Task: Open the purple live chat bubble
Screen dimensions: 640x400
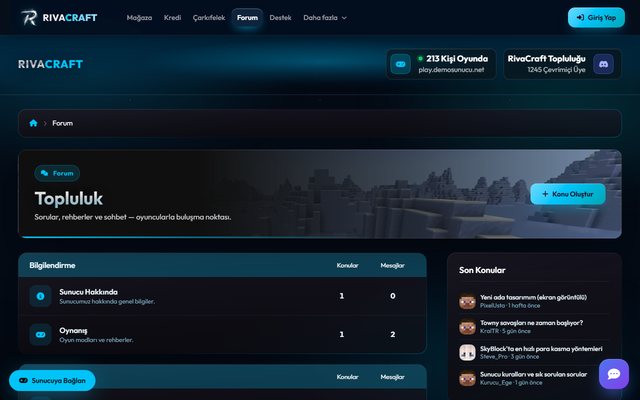Action: pyautogui.click(x=614, y=374)
